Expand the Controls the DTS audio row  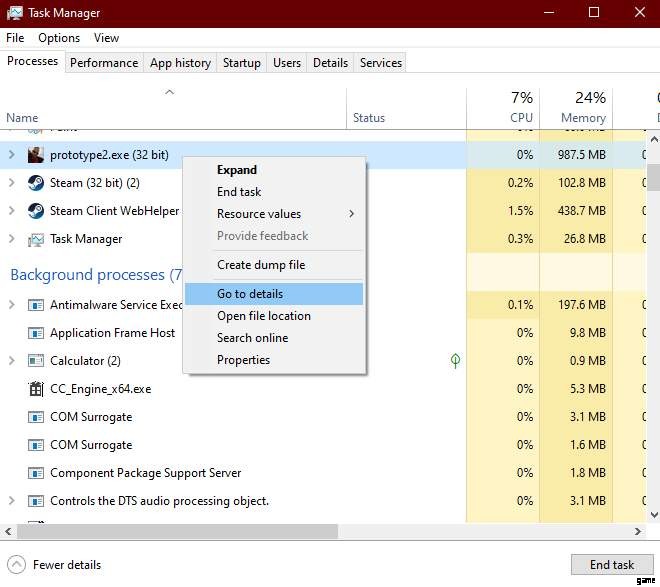[12, 501]
